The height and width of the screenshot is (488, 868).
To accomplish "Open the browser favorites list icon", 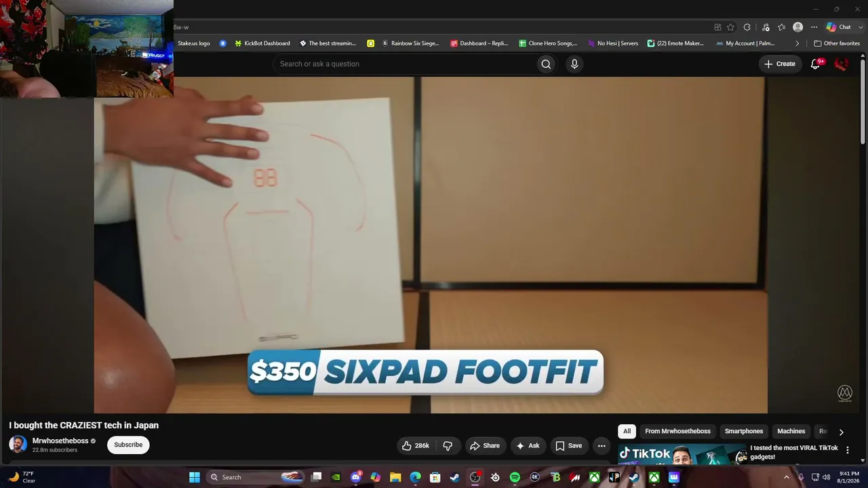I will pos(782,27).
